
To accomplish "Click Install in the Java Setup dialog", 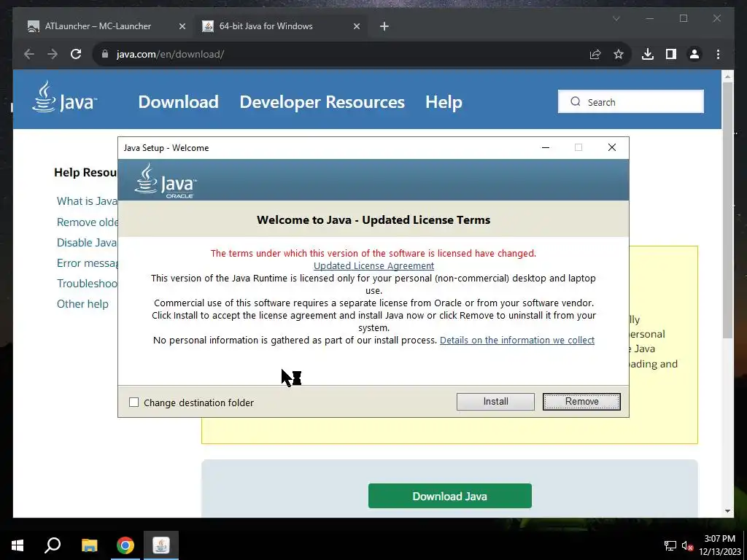I will [x=495, y=402].
